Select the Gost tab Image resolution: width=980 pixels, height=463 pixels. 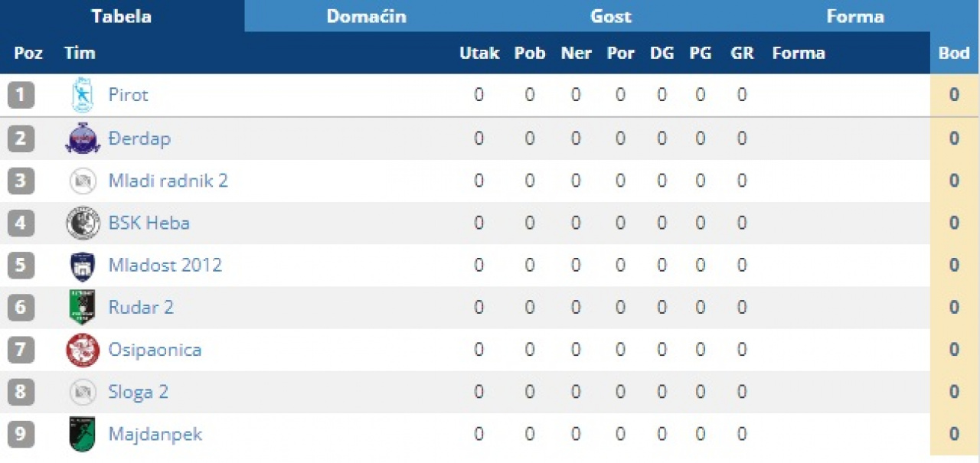pyautogui.click(x=611, y=16)
